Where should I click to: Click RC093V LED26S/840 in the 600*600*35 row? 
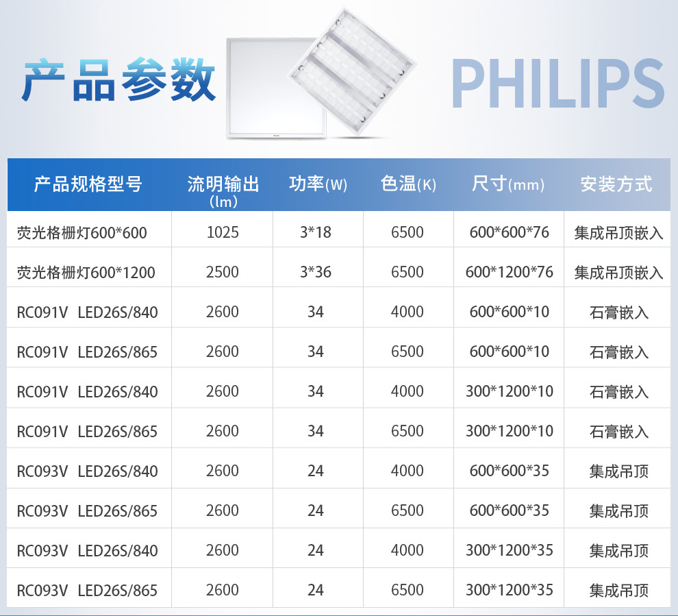[87, 471]
